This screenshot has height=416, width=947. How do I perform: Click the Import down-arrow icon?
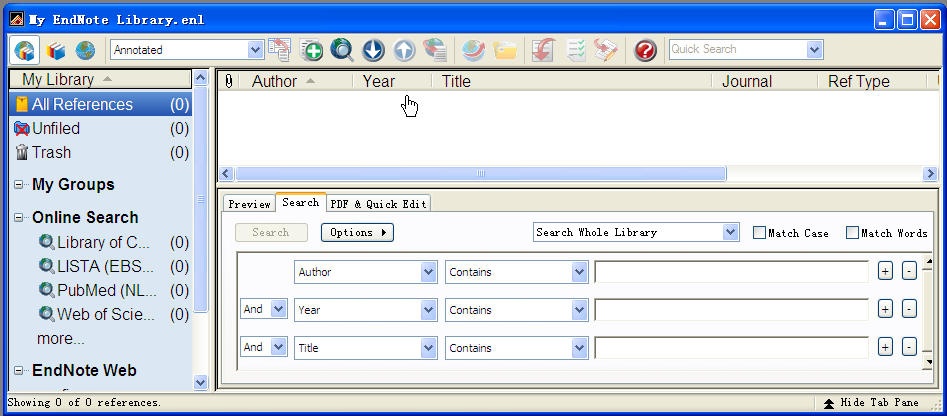[373, 50]
